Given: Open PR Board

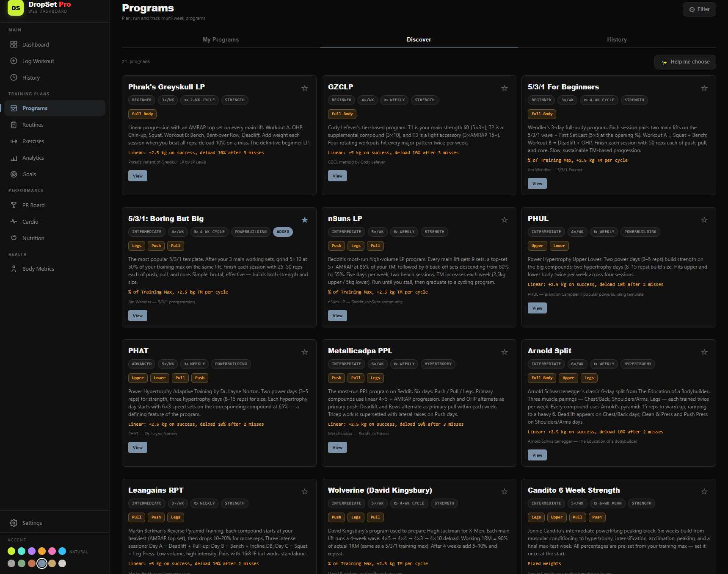Looking at the screenshot, I should point(55,205).
